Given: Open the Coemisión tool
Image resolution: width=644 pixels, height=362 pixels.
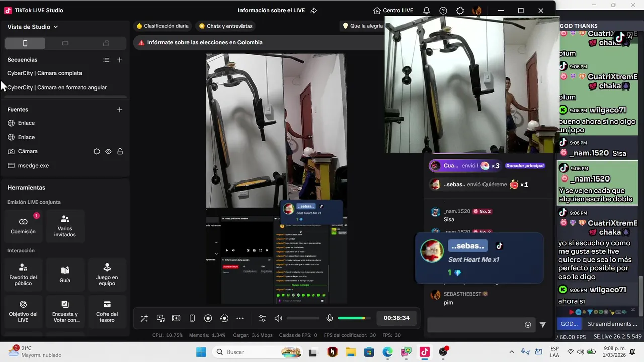Looking at the screenshot, I should pos(23,226).
